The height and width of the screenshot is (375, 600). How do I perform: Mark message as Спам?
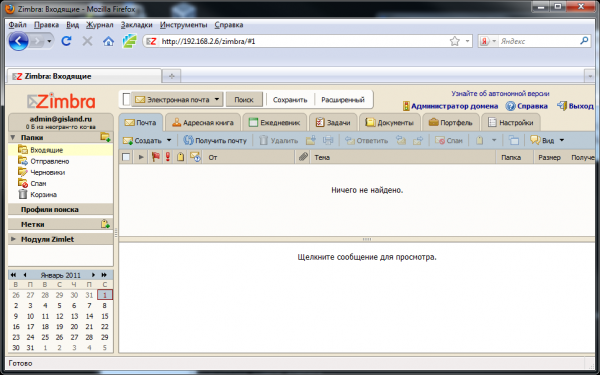point(449,140)
